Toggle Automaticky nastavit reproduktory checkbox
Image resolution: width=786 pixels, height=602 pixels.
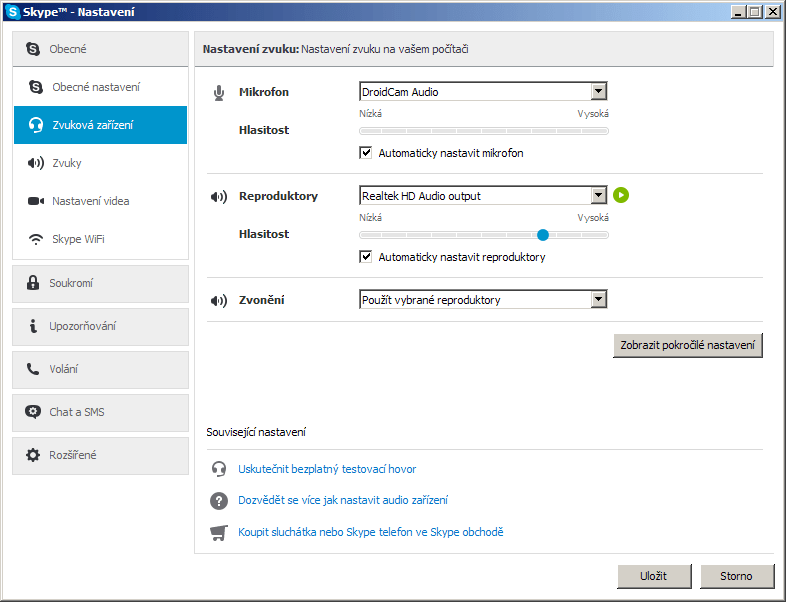tap(365, 257)
